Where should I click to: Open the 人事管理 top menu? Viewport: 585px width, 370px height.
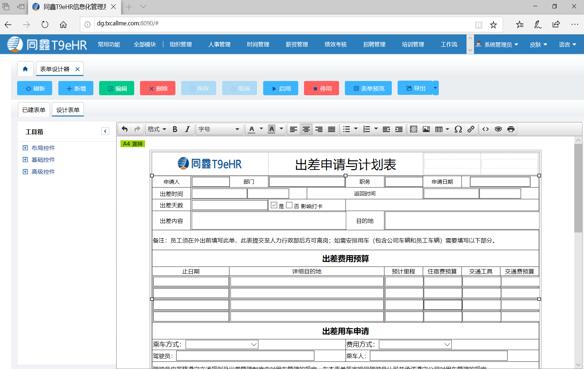219,44
